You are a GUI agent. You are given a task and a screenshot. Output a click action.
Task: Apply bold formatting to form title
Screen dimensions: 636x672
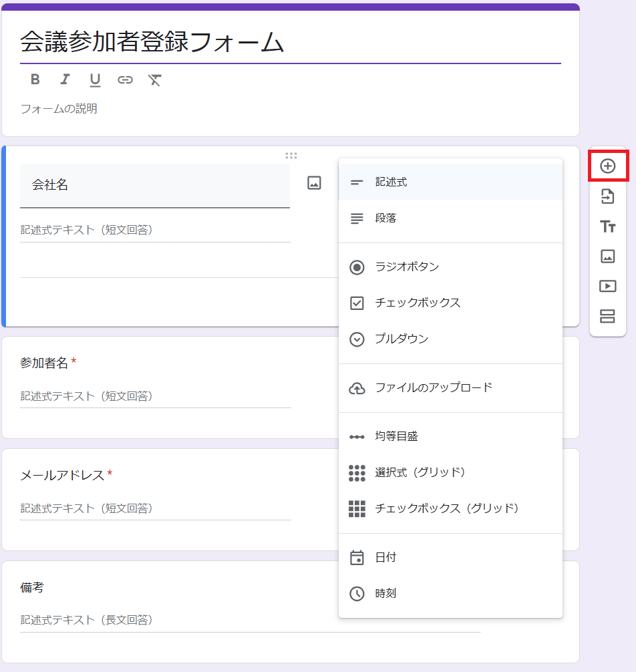pyautogui.click(x=35, y=80)
